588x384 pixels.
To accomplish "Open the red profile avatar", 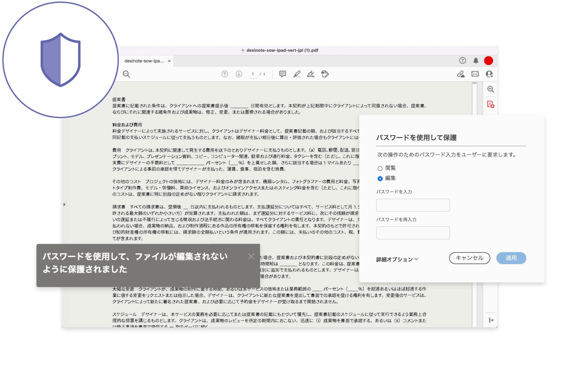I will pyautogui.click(x=488, y=61).
